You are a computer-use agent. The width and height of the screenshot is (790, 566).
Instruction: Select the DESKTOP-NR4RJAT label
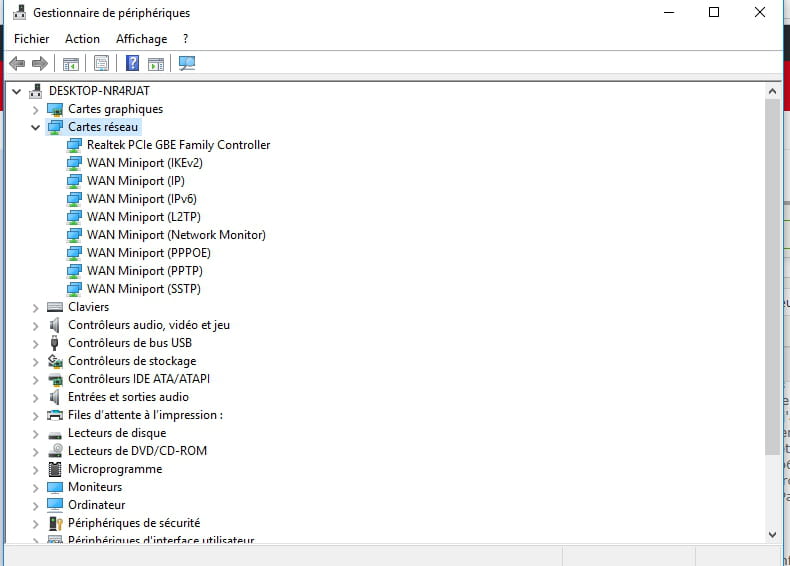99,91
